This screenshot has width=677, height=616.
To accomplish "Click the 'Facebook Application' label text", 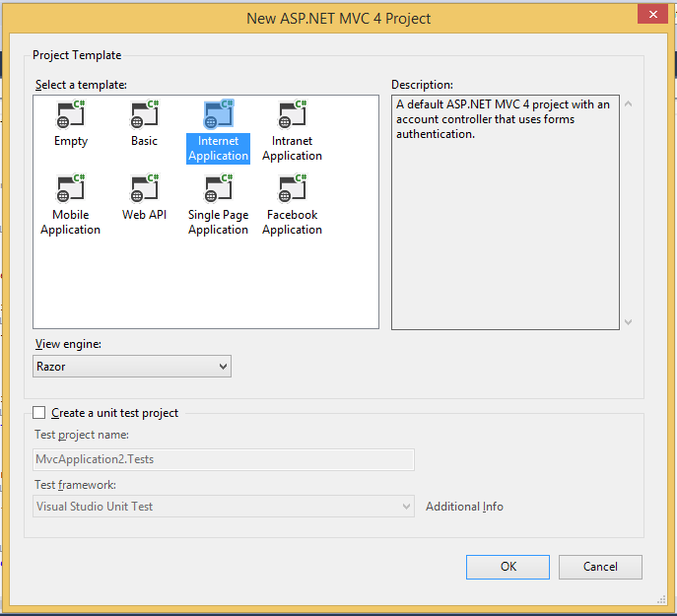I will tap(293, 222).
